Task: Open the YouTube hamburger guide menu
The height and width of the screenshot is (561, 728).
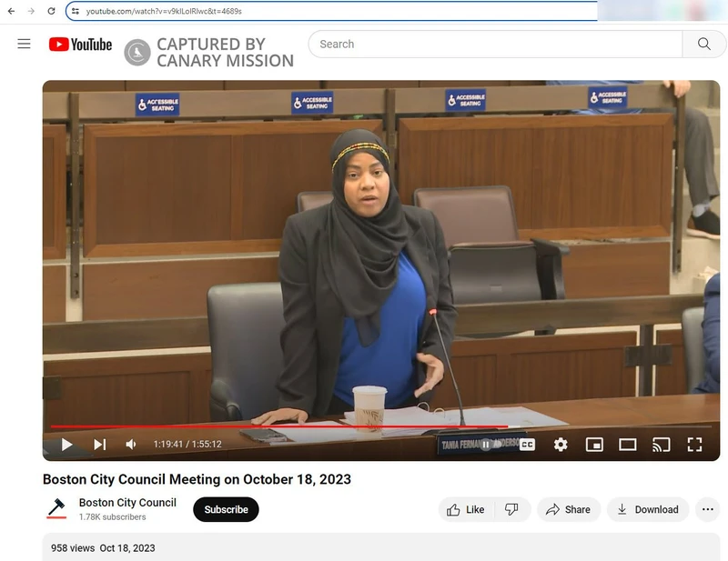Action: tap(25, 44)
